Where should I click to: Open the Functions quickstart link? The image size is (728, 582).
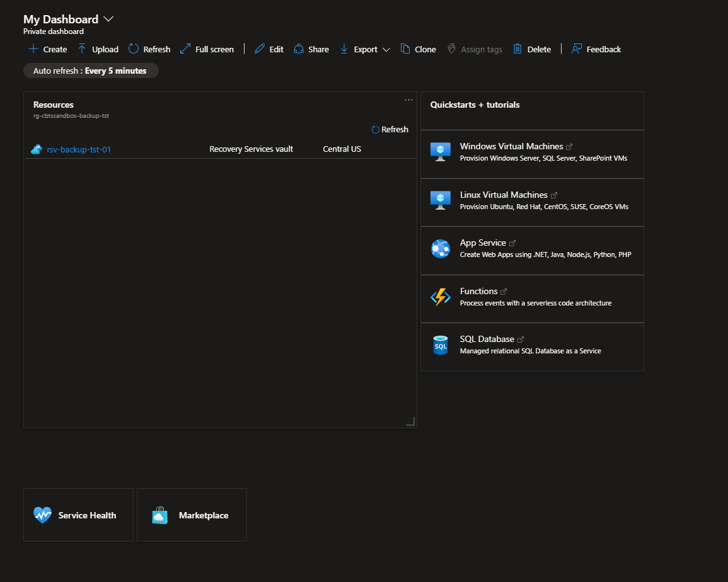click(478, 291)
